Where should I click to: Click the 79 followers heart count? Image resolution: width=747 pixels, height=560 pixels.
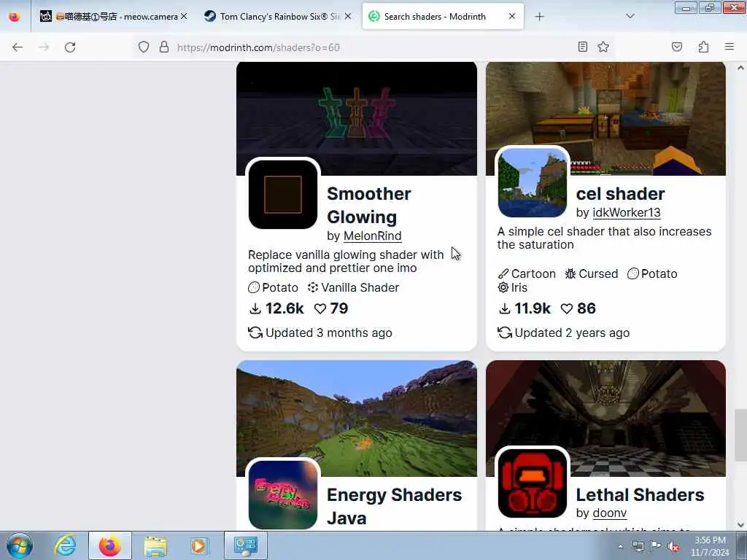coord(331,308)
